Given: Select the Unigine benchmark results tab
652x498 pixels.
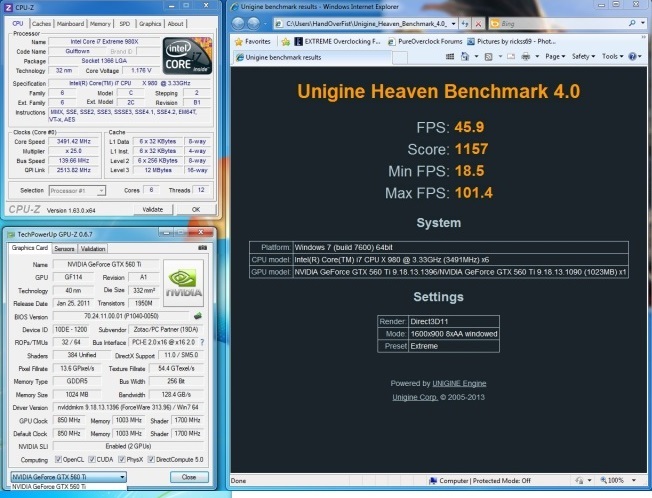Looking at the screenshot, I should click(x=312, y=57).
